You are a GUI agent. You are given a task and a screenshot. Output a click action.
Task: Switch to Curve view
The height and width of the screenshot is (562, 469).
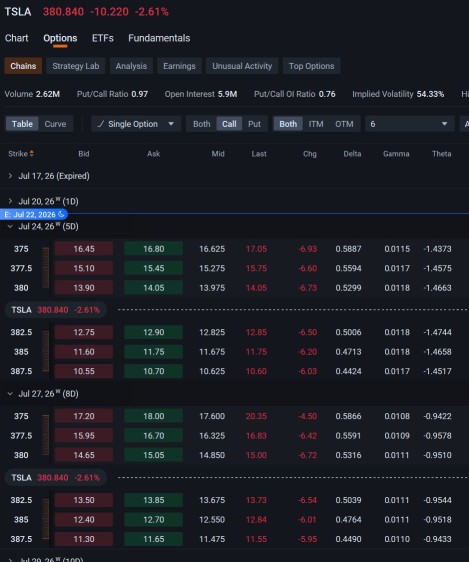pos(55,124)
